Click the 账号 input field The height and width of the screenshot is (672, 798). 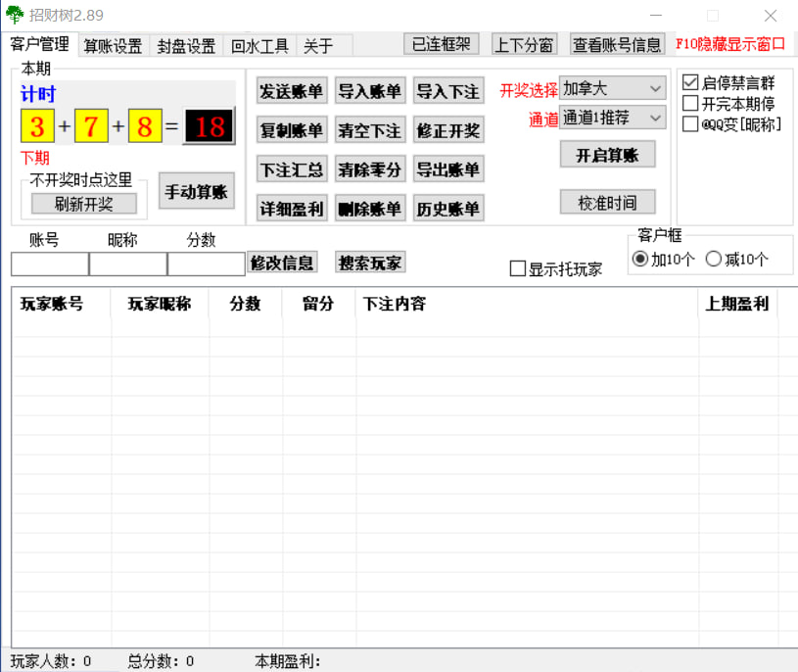point(49,264)
